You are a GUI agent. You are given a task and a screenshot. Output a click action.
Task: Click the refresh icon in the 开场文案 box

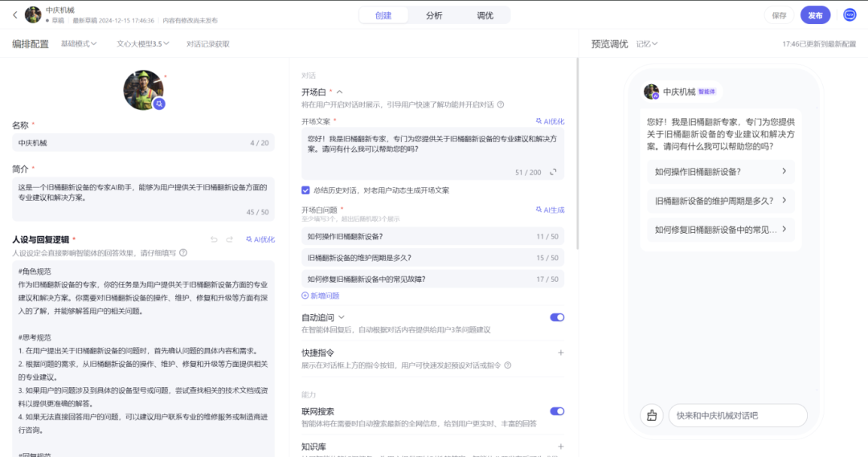point(553,172)
